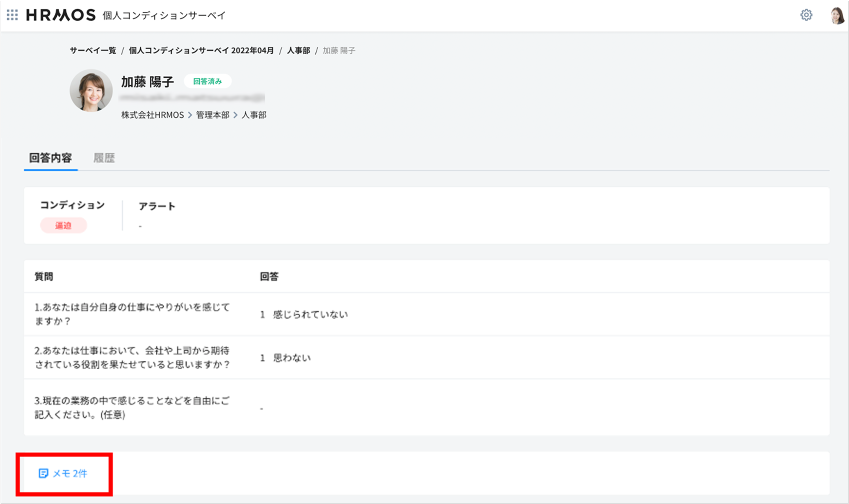Open 個人コンディションサーベイ 2022年04月 breadcrumb link
849x504 pixels.
201,50
